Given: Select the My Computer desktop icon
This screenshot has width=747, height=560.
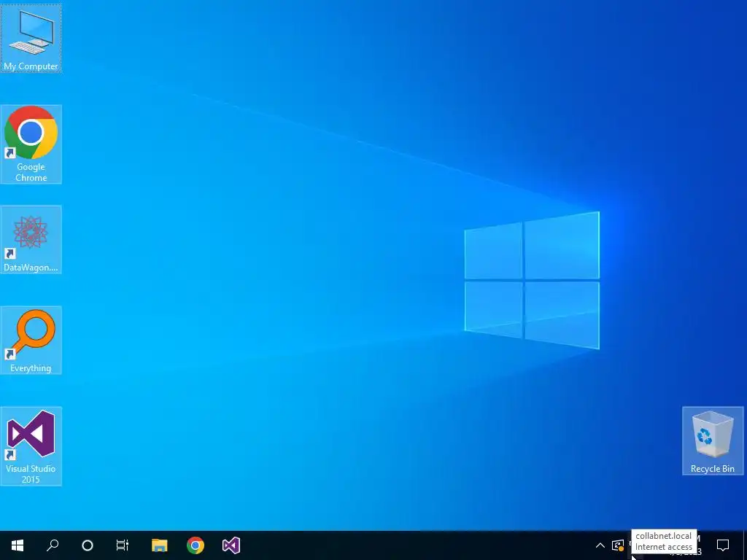Looking at the screenshot, I should click(x=31, y=38).
